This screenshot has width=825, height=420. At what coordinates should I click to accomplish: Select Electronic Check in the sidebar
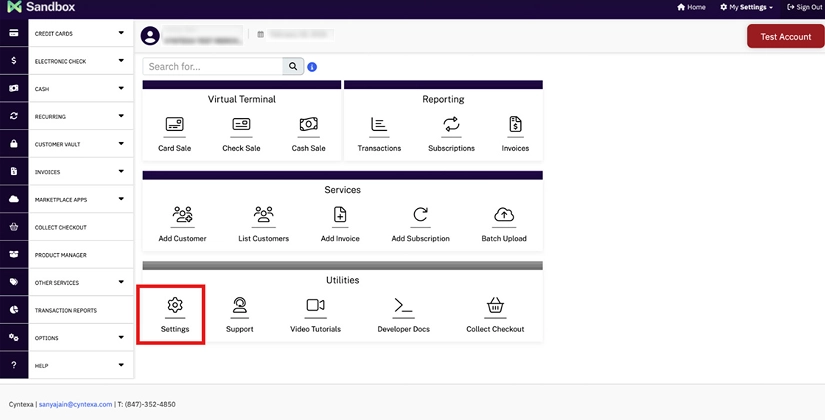point(61,62)
